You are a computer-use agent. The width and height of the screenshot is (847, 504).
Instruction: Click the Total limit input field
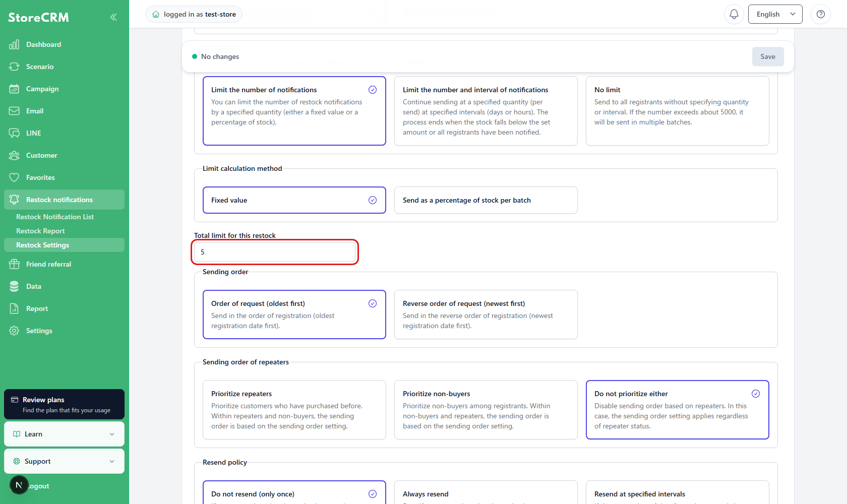pyautogui.click(x=275, y=252)
